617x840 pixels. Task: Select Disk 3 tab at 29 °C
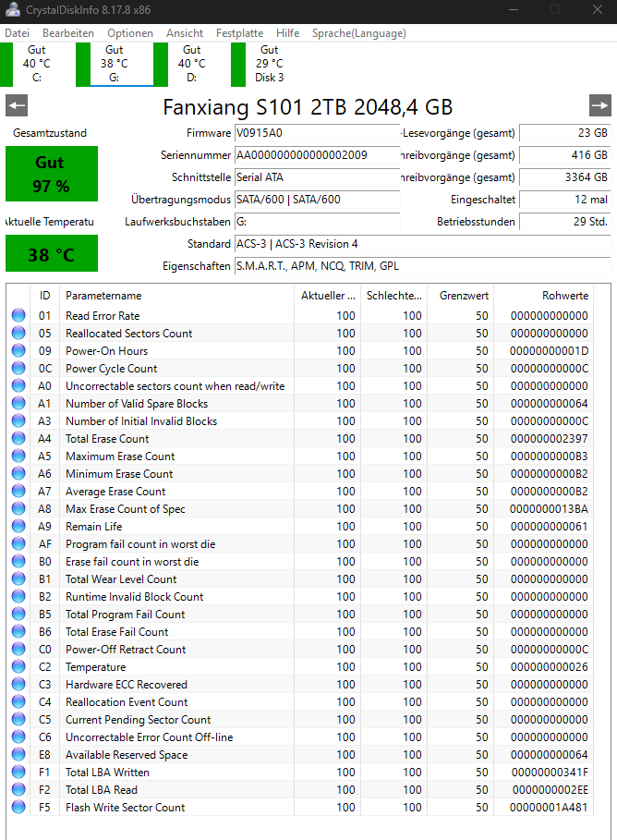[x=269, y=64]
